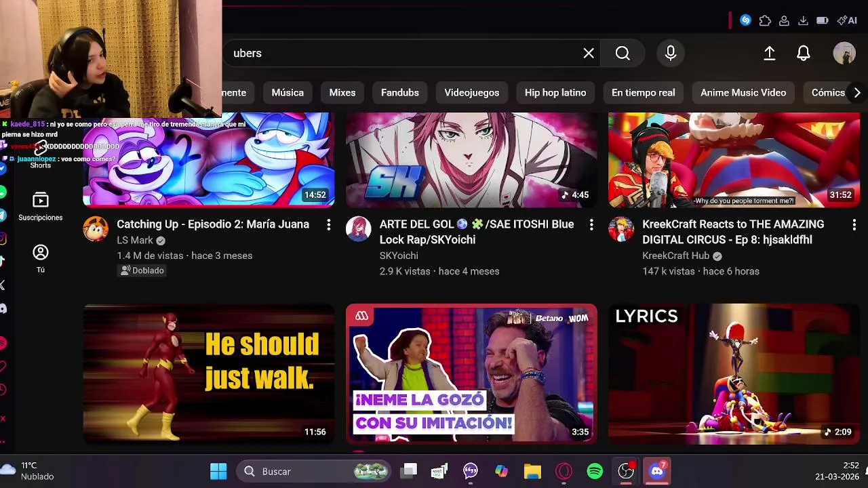Open the KreekCraft Hub channel link
The image size is (868, 488).
click(675, 256)
